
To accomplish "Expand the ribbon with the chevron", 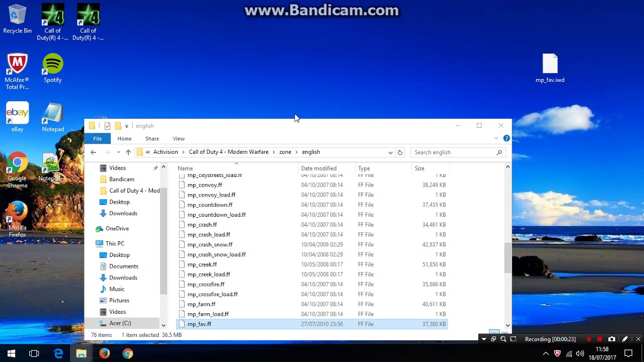I will tap(496, 138).
